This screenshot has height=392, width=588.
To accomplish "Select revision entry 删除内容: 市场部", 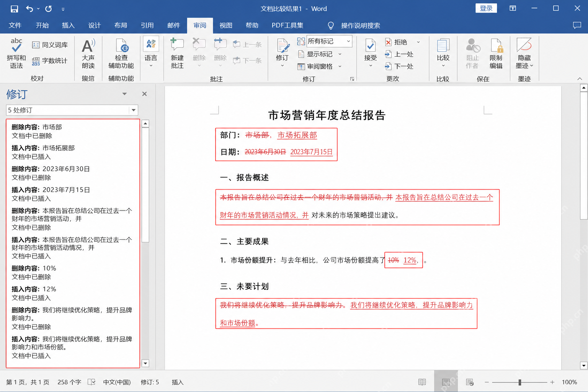I will click(x=37, y=131).
